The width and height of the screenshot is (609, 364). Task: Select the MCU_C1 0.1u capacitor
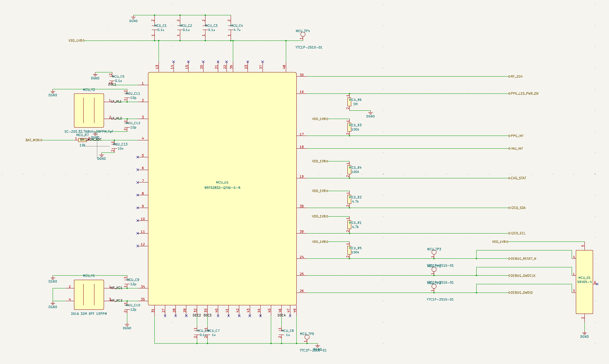click(x=154, y=28)
